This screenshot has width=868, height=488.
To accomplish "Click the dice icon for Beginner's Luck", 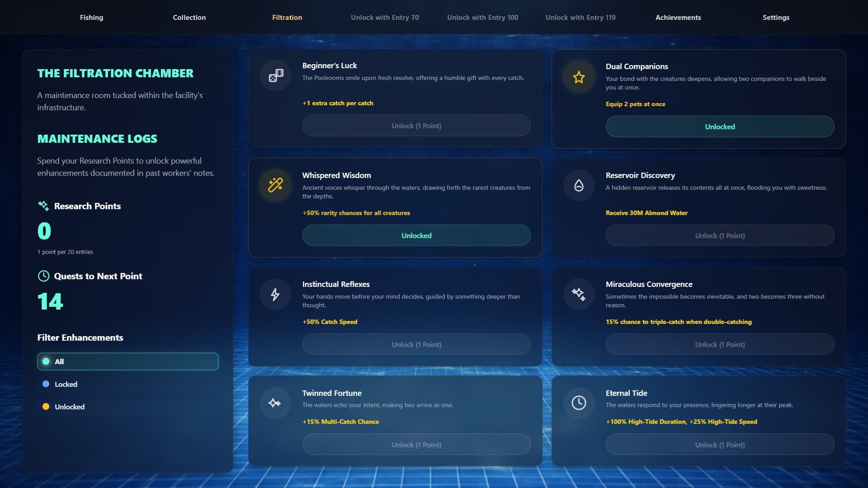I will point(275,75).
